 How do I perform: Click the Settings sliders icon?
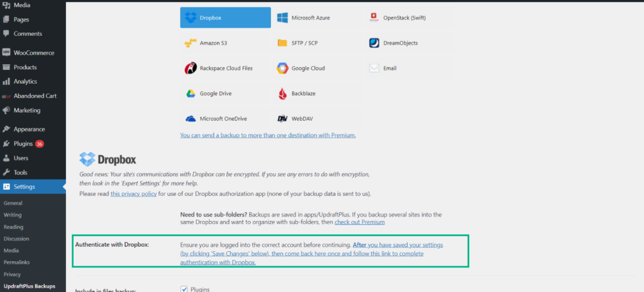(6, 187)
